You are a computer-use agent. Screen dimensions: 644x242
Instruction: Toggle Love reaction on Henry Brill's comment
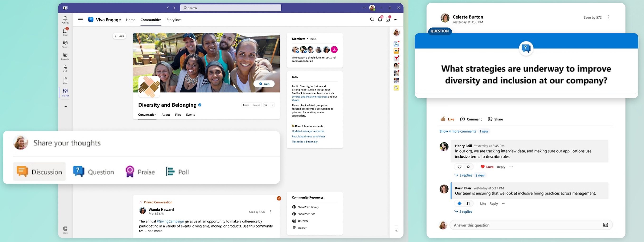487,167
